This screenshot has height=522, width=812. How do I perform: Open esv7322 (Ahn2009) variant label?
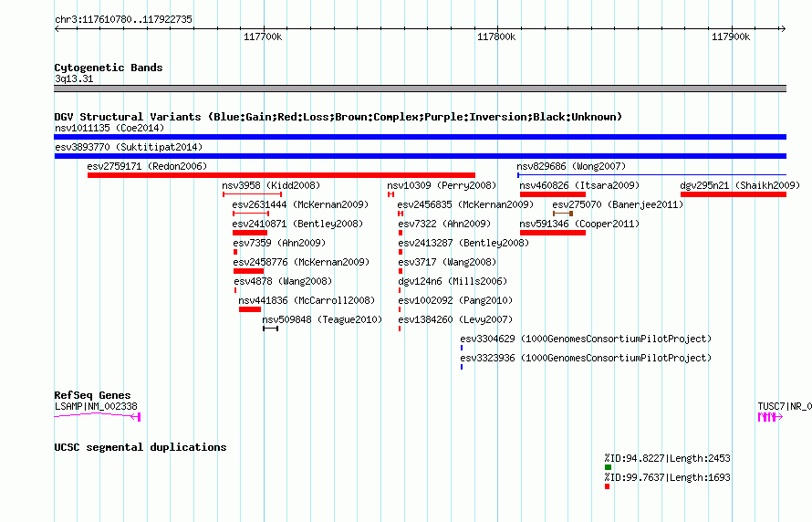(444, 224)
